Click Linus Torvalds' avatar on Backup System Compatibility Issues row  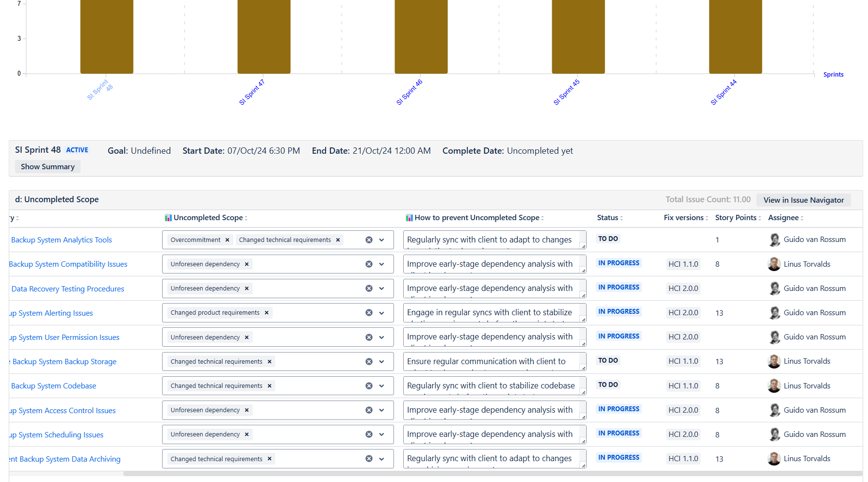click(x=774, y=264)
